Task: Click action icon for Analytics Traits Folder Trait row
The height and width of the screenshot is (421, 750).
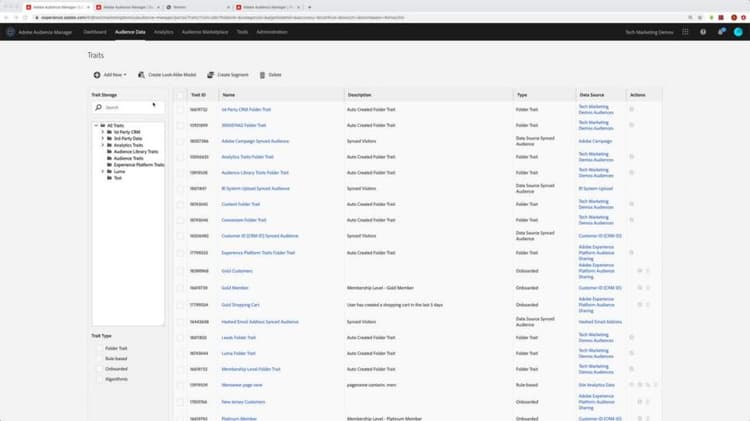Action: pyautogui.click(x=631, y=157)
